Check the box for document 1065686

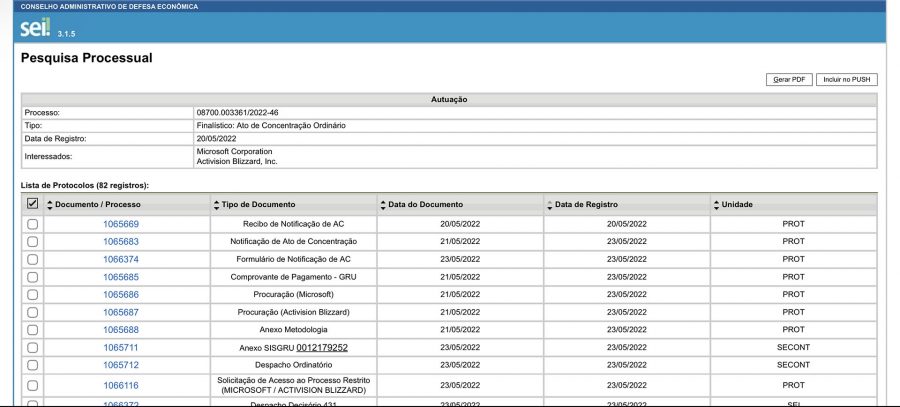click(x=33, y=294)
